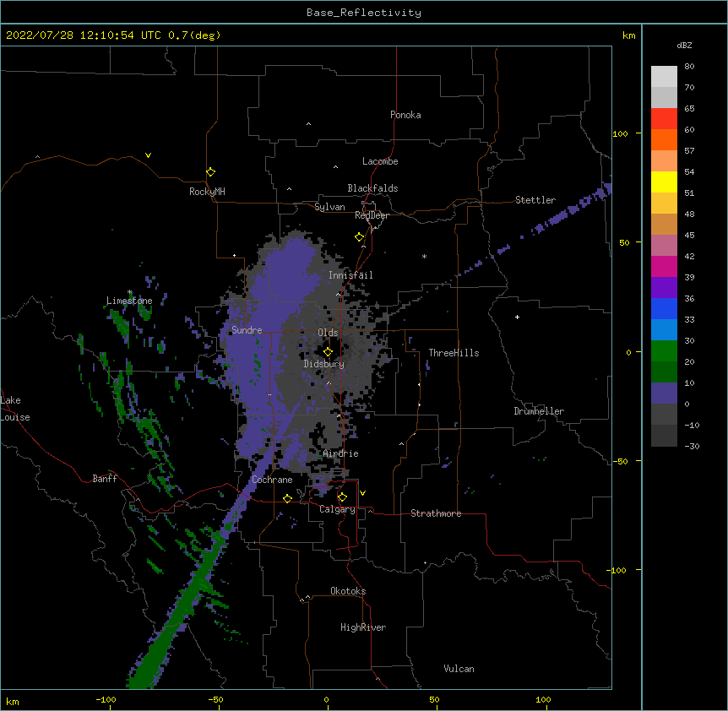Click the blue 33-36 dBZ legend swatch
Screen dimensions: 728x711
click(664, 309)
